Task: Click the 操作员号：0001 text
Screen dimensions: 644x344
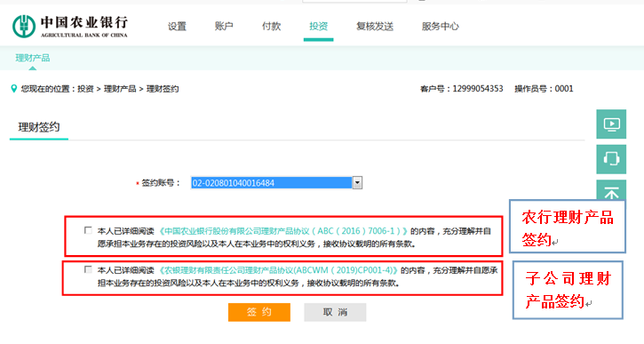Action: click(544, 89)
